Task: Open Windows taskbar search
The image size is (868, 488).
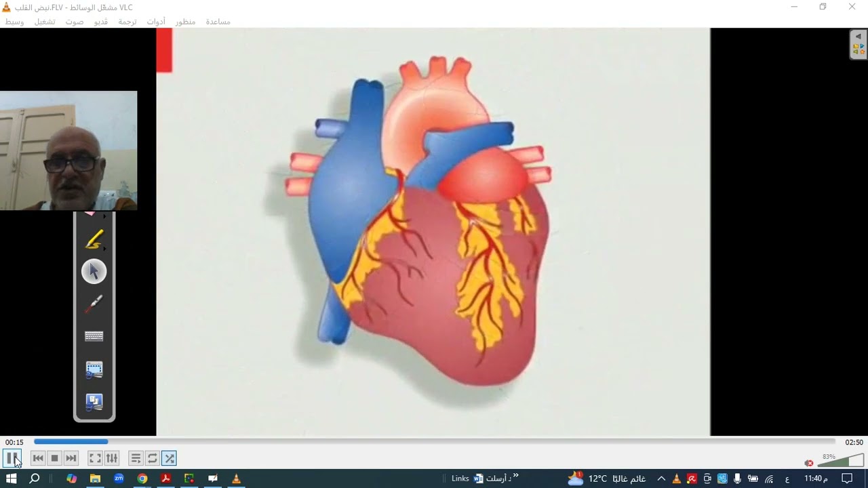Action: click(35, 479)
